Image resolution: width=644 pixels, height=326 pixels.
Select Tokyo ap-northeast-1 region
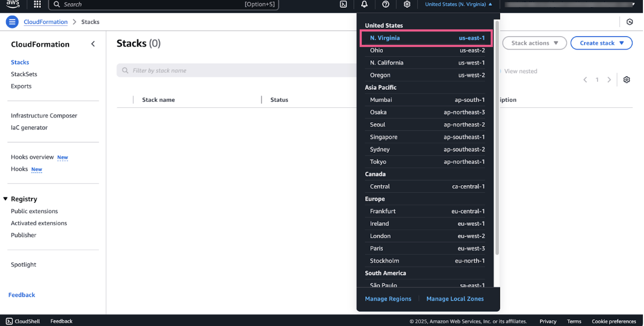click(x=427, y=161)
